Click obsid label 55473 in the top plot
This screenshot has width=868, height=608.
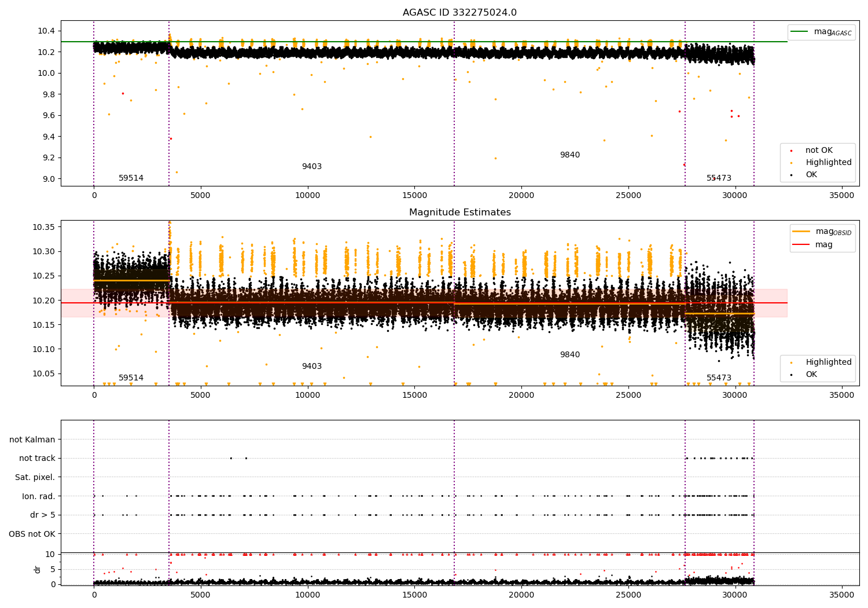point(719,178)
